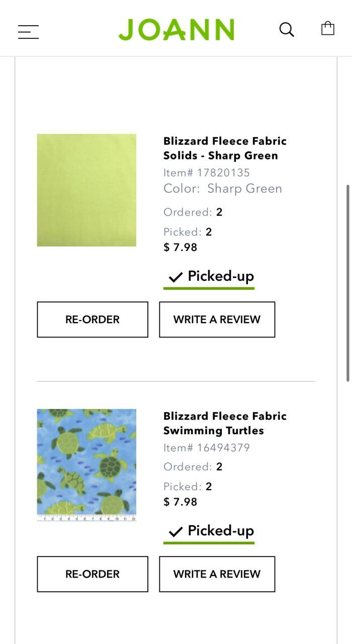Click the Swimming Turtles $ 7.98 price

coord(181,502)
